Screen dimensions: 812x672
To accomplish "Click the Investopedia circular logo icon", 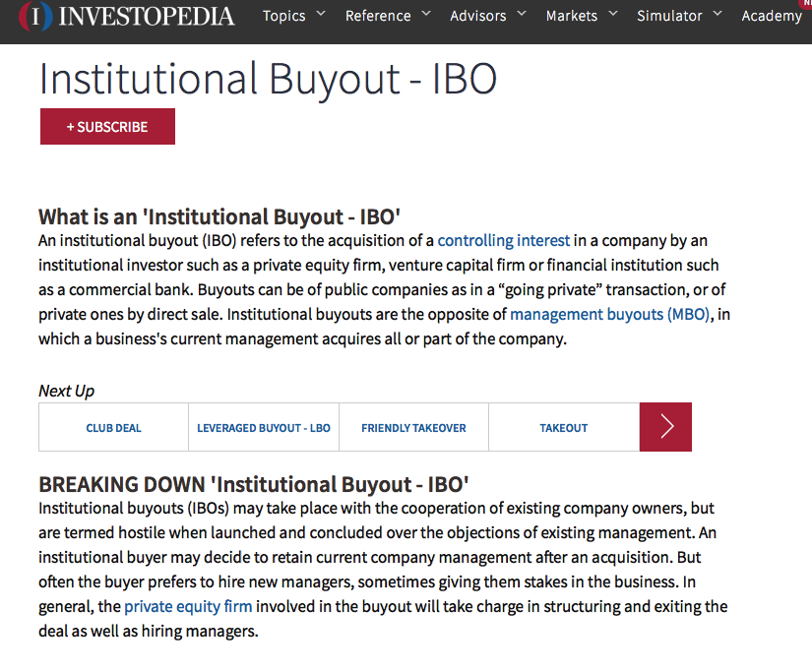I will pos(35,17).
